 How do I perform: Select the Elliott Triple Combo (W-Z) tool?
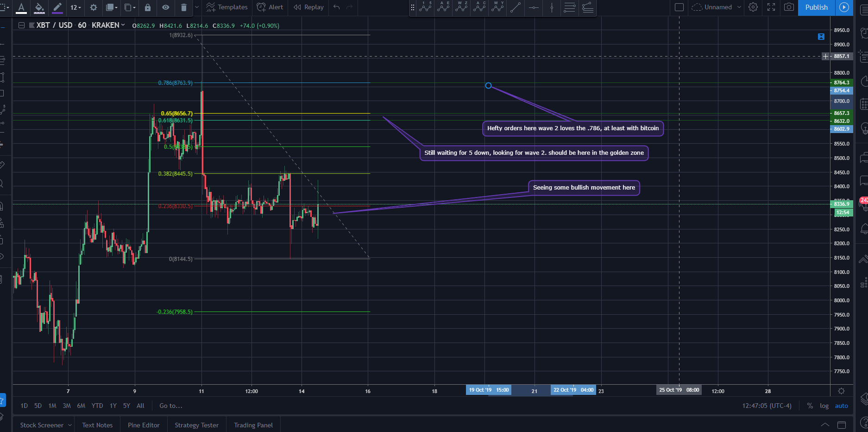461,7
